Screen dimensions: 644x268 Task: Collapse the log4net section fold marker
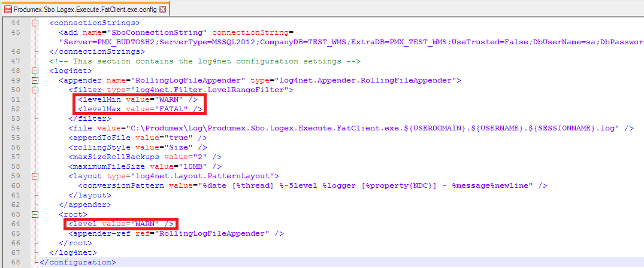coord(35,71)
